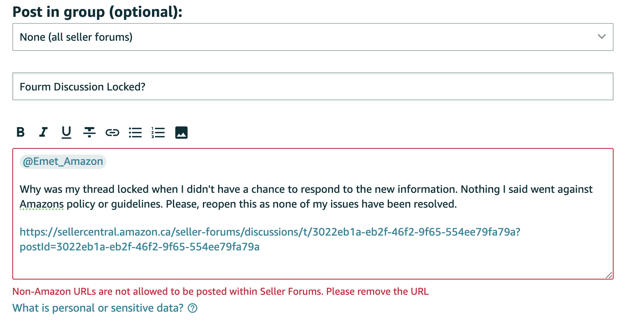
Task: Start a bulleted list from the toolbar
Action: [x=135, y=132]
